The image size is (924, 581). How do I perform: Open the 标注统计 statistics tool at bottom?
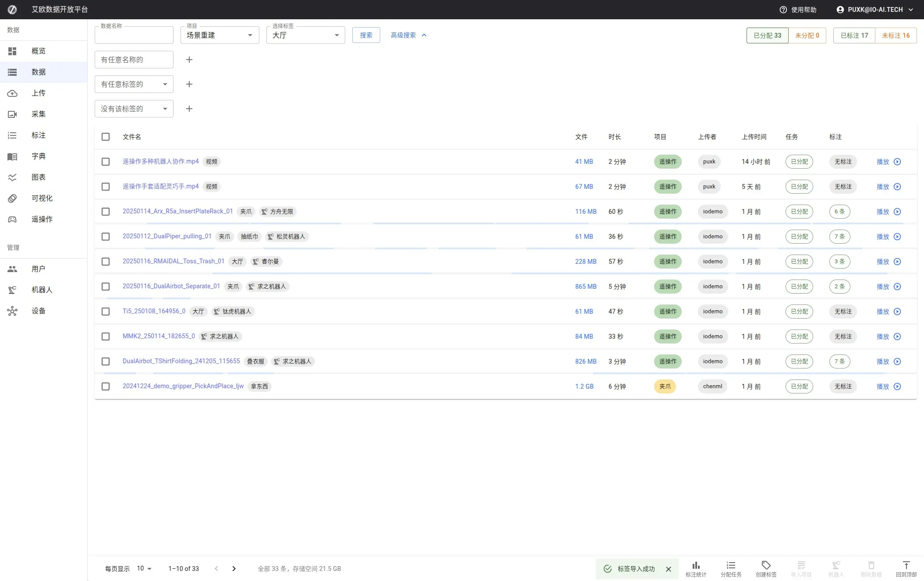(696, 568)
